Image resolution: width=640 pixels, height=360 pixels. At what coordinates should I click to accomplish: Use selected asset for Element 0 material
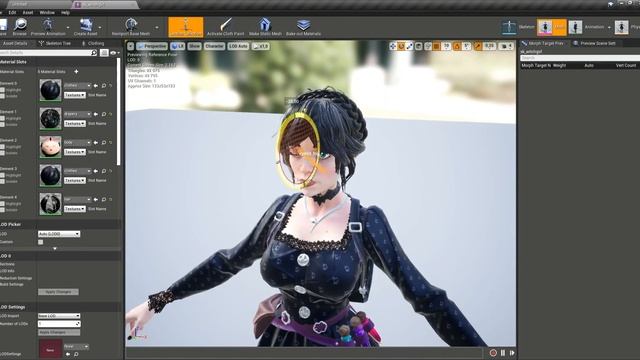[96, 86]
